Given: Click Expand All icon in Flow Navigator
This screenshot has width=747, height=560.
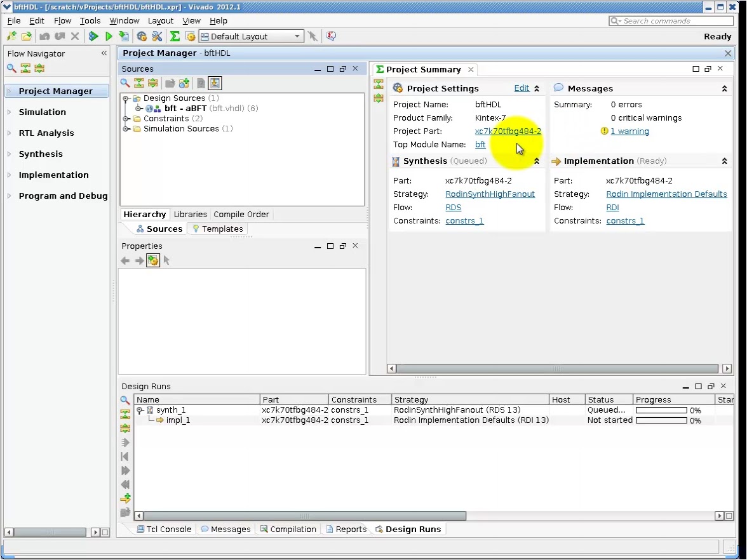Looking at the screenshot, I should (x=39, y=69).
